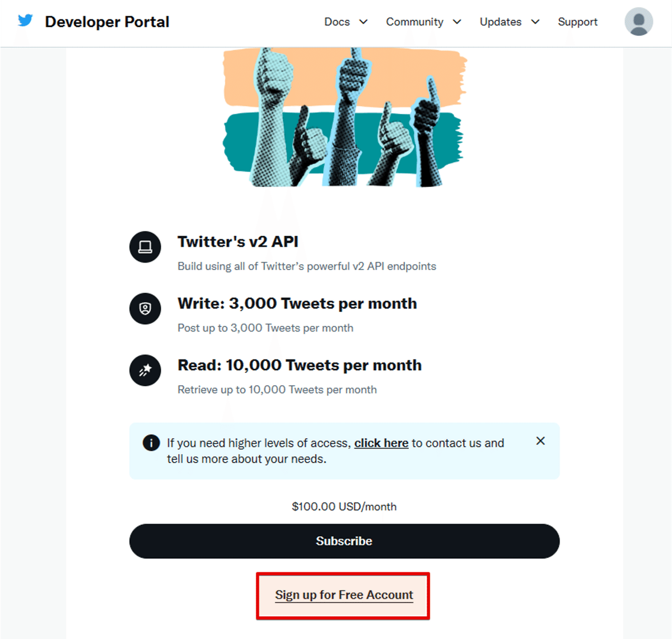Viewport: 672px width, 639px height.
Task: Follow the "click here" contact link
Action: (x=381, y=443)
